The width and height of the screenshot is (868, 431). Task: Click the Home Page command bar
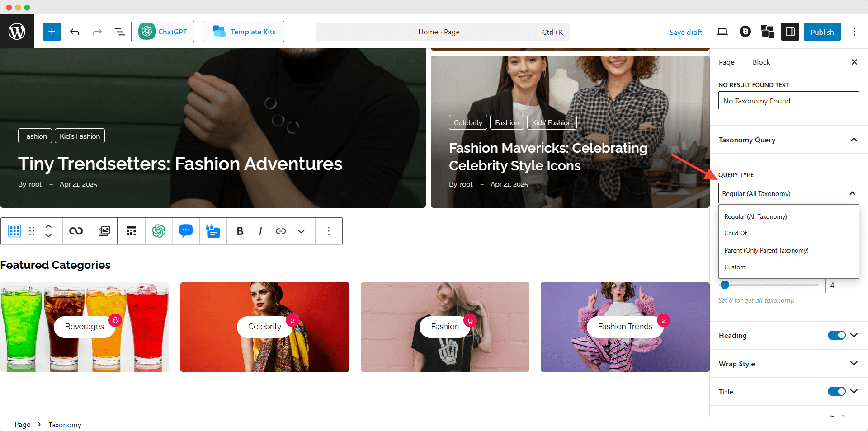(442, 32)
